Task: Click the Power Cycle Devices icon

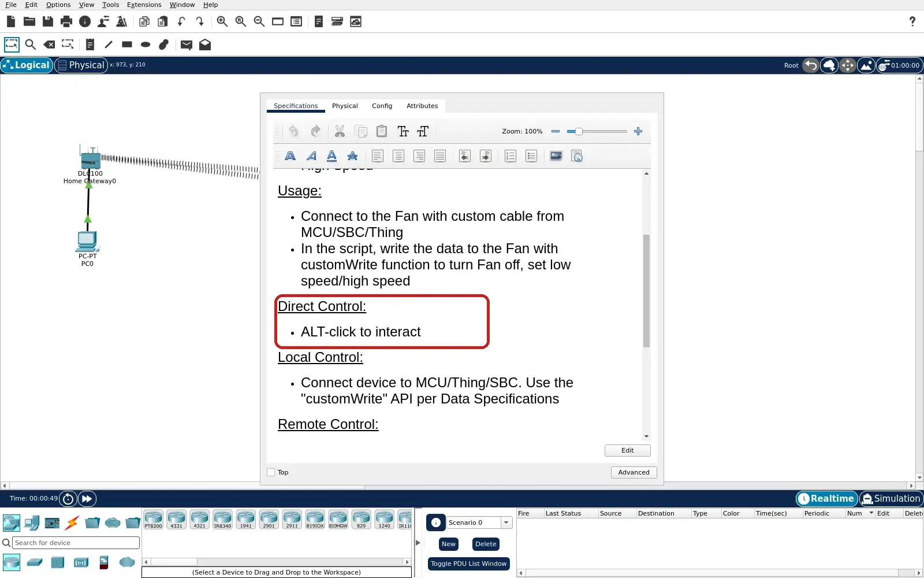Action: (68, 499)
